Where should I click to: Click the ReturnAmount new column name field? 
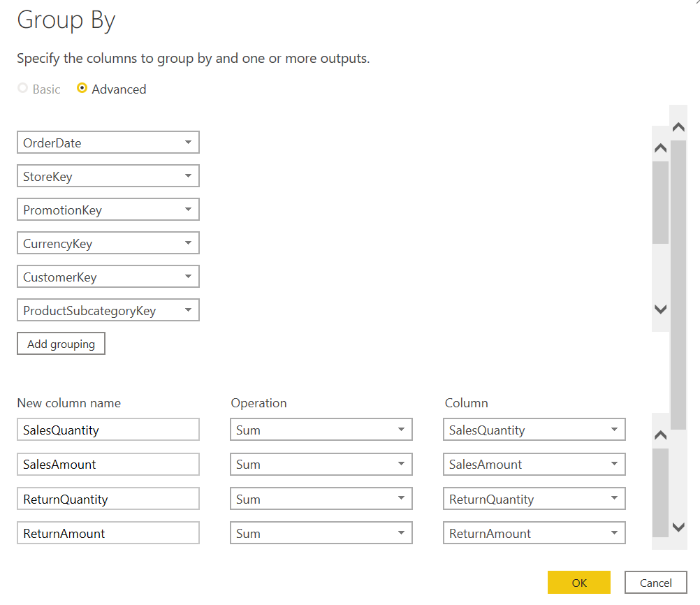(x=108, y=533)
